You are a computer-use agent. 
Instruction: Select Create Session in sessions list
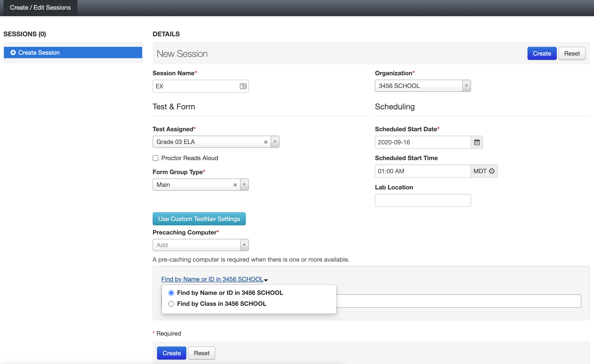click(73, 52)
